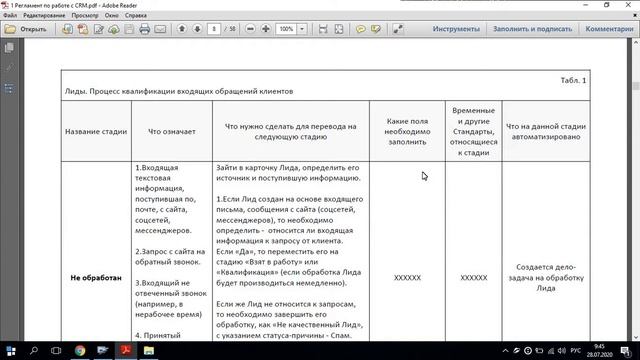Show page thumbnails from the left sidebar
640x360 pixels.
[x=9, y=48]
